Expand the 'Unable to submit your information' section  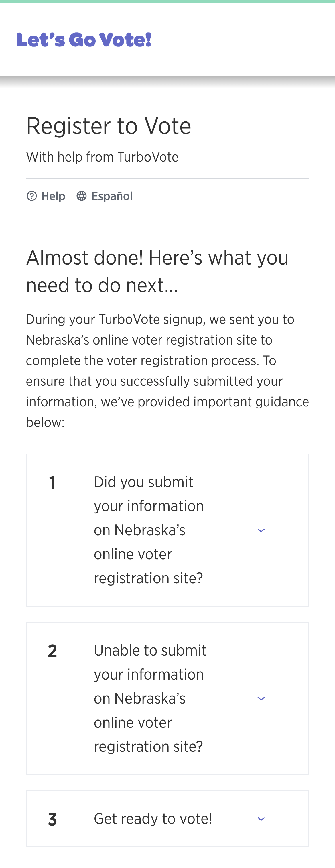(x=261, y=698)
